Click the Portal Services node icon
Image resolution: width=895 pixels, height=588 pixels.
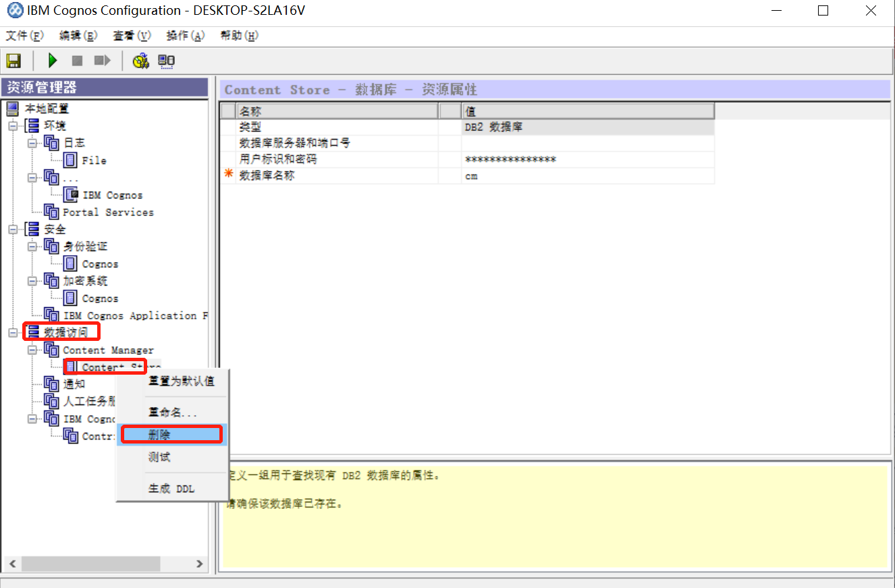point(51,212)
